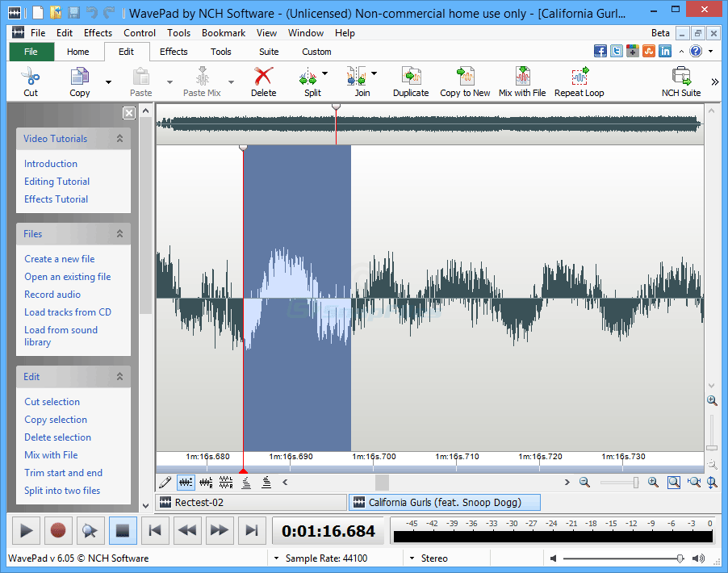Open the Bookmark menu
The height and width of the screenshot is (573, 728).
click(x=224, y=33)
